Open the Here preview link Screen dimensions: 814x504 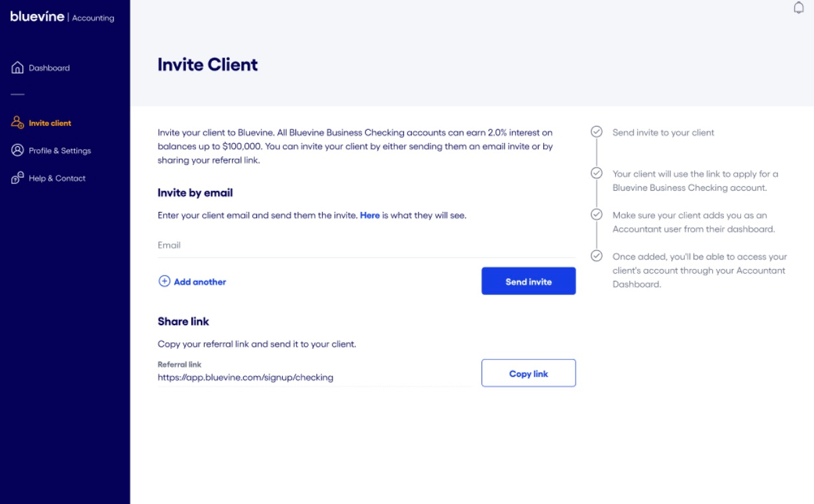click(369, 215)
